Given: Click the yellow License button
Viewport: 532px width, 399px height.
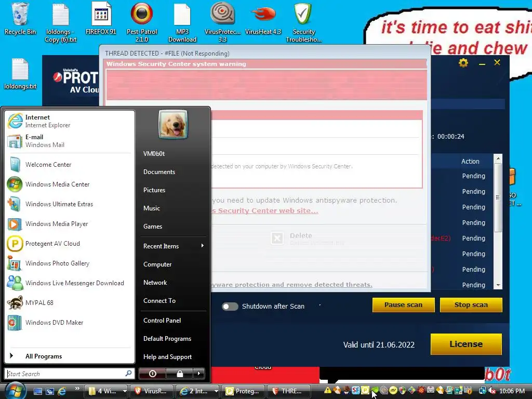Looking at the screenshot, I should coord(466,344).
